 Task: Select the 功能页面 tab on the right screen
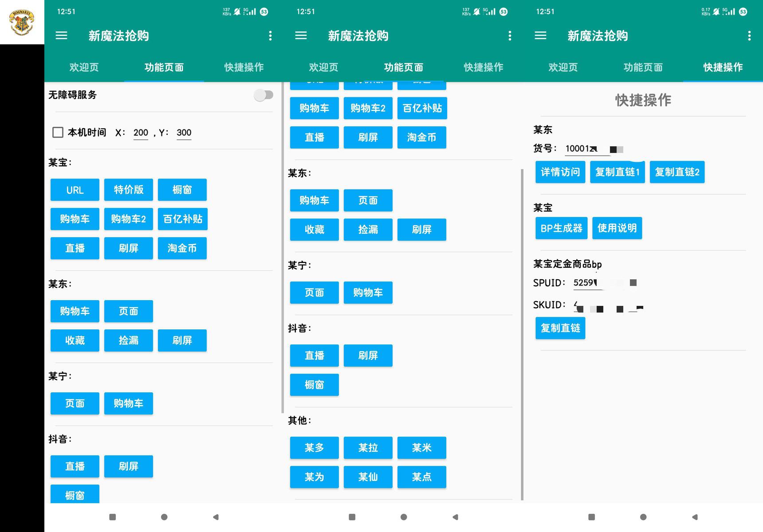coord(643,67)
